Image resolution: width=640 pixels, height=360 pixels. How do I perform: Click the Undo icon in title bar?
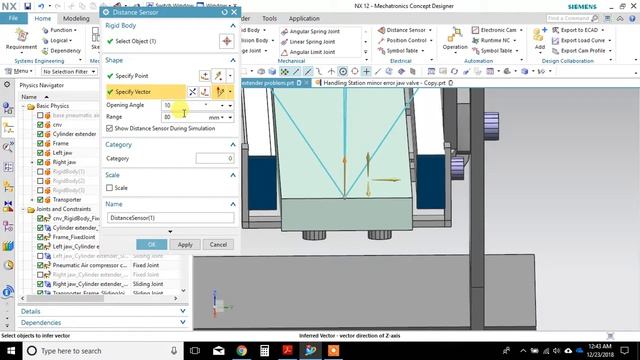coord(41,6)
